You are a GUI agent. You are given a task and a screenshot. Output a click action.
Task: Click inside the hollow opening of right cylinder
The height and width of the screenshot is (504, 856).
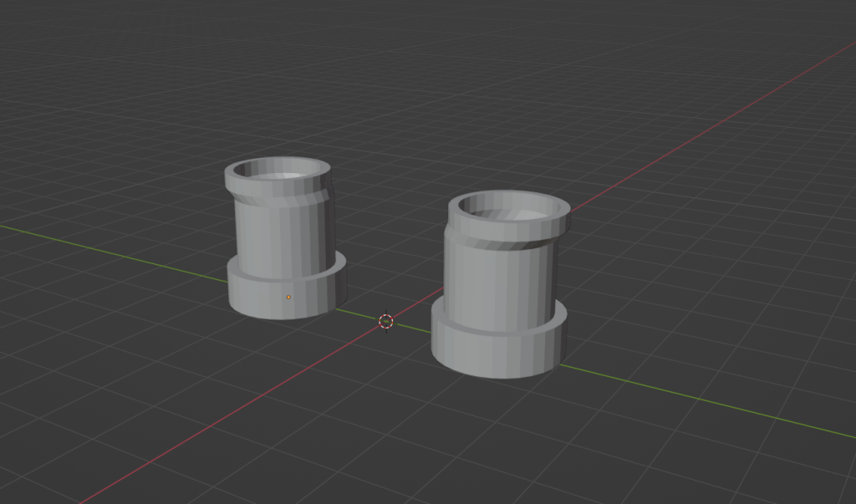coord(512,209)
